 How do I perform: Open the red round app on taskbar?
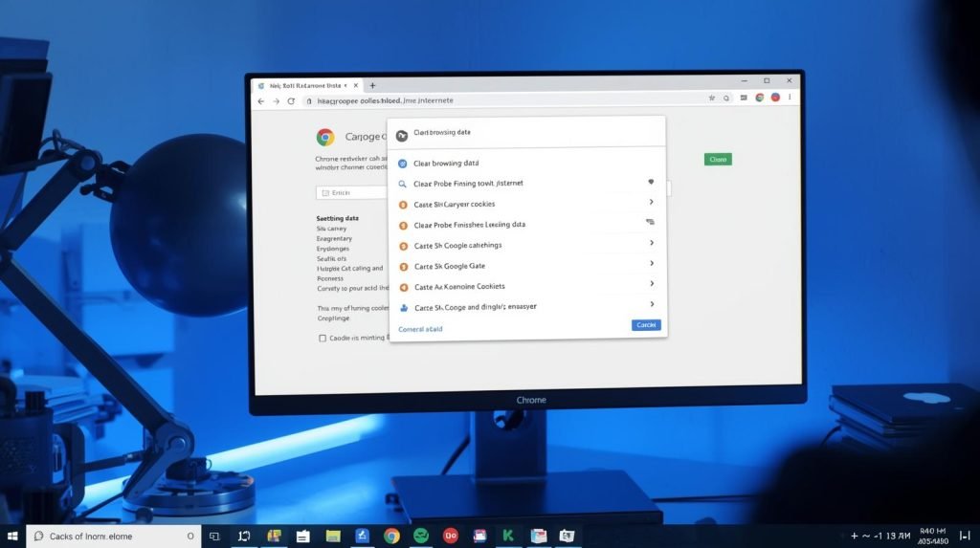pyautogui.click(x=450, y=537)
